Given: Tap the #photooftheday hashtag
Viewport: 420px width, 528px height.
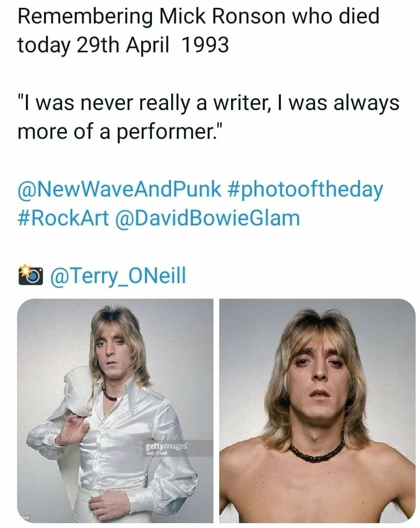Looking at the screenshot, I should (306, 190).
